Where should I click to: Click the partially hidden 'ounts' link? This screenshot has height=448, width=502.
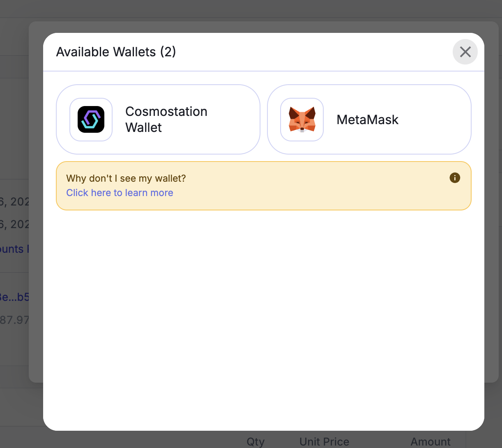click(x=12, y=249)
